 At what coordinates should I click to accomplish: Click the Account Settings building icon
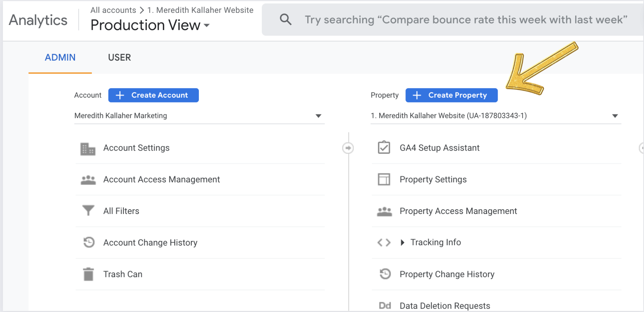[x=88, y=149]
